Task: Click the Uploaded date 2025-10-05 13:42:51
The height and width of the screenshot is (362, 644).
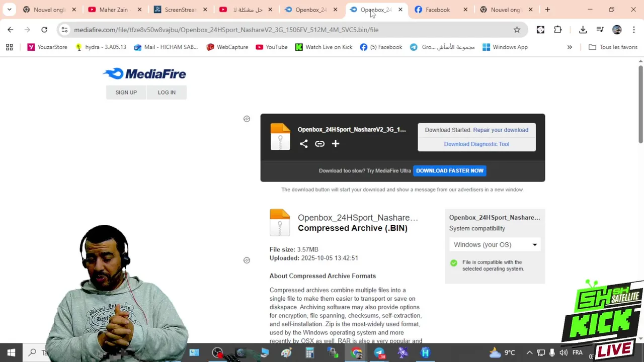Action: coord(313,258)
